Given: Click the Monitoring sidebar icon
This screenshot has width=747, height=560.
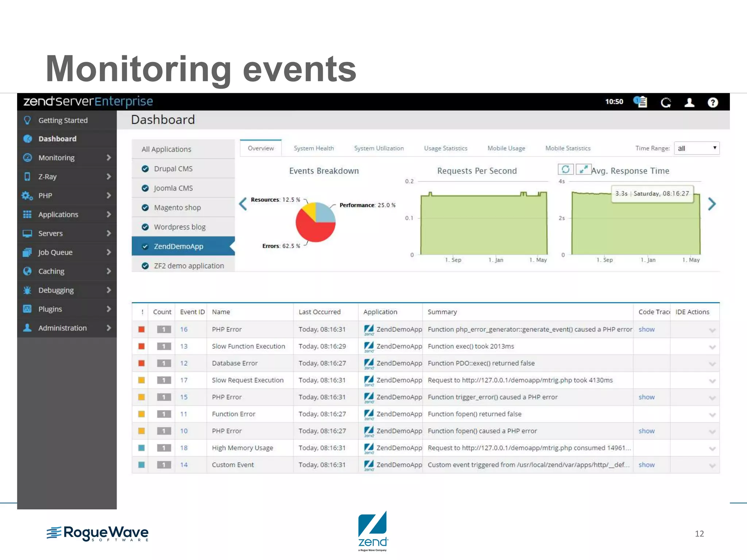Looking at the screenshot, I should (27, 157).
